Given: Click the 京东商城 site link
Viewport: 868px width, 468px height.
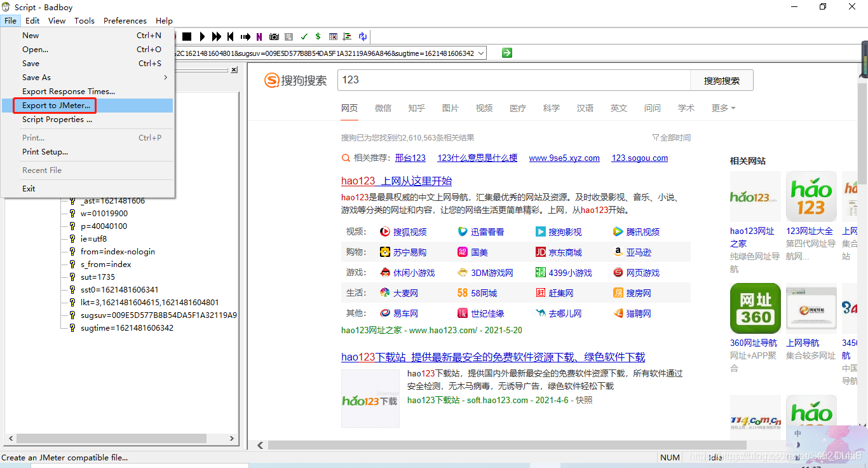Looking at the screenshot, I should pyautogui.click(x=566, y=252).
